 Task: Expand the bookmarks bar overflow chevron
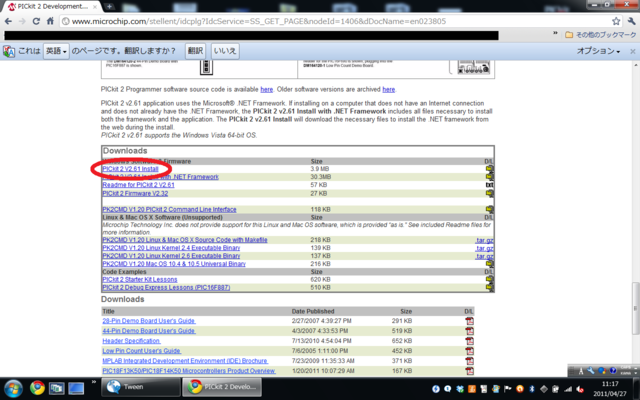point(555,34)
